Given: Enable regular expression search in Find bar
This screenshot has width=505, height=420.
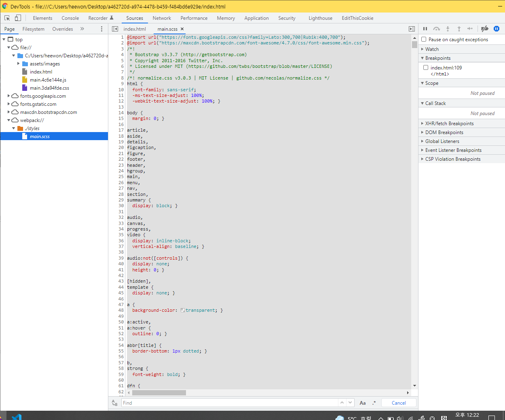Looking at the screenshot, I should point(374,403).
